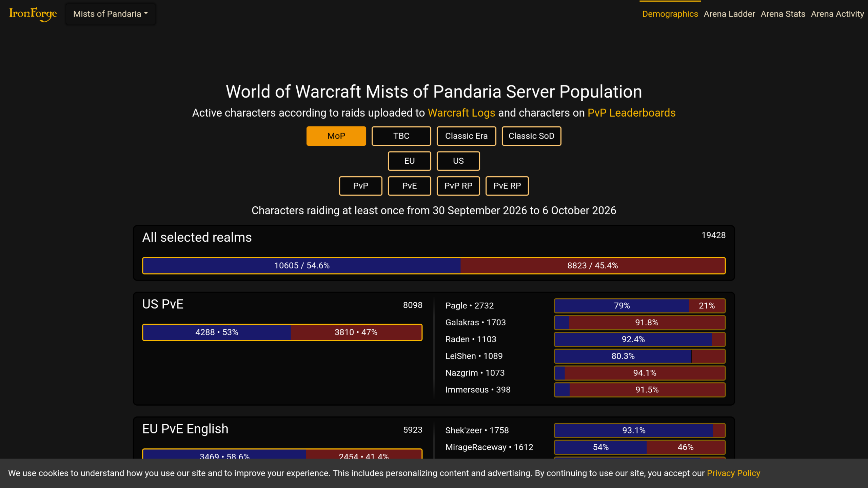Choose Classic Era version

467,136
